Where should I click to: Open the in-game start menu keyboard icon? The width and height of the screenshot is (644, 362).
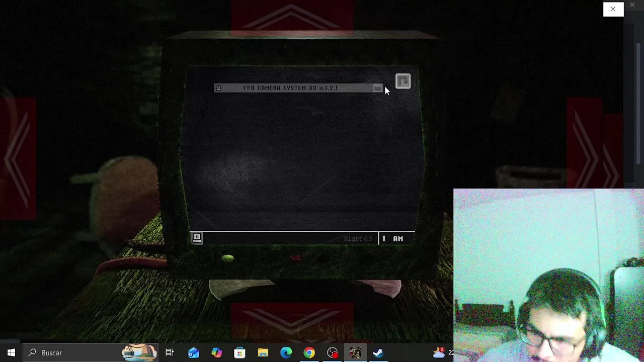point(197,238)
